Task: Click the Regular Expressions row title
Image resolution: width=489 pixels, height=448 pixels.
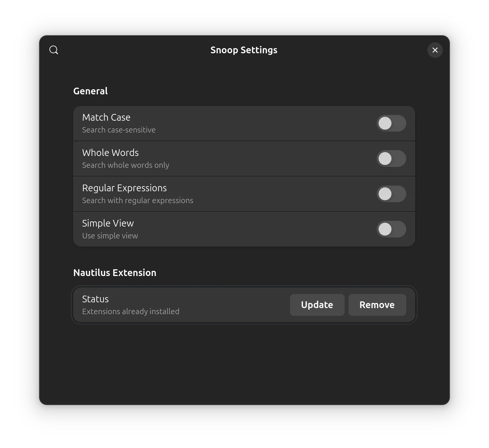Action: (x=124, y=188)
